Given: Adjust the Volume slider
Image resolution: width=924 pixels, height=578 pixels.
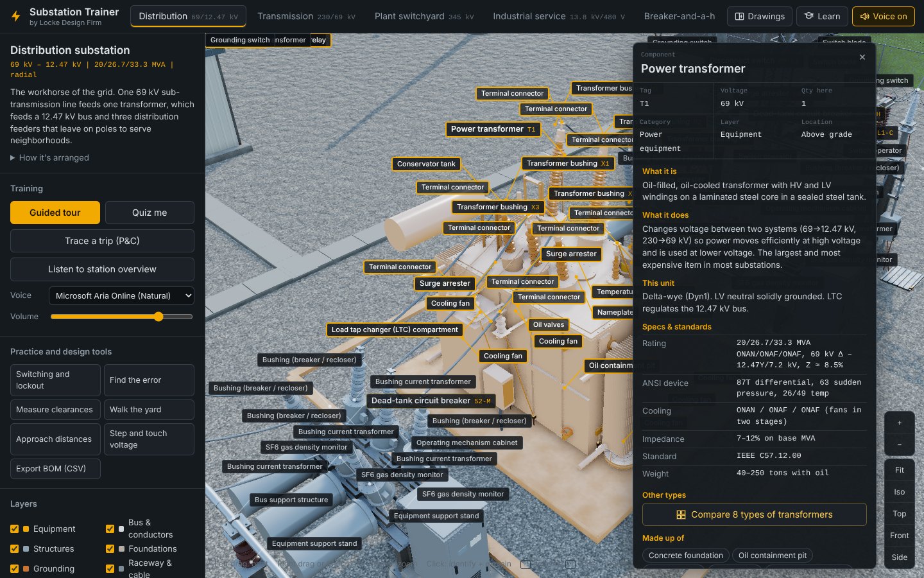Looking at the screenshot, I should (121, 317).
